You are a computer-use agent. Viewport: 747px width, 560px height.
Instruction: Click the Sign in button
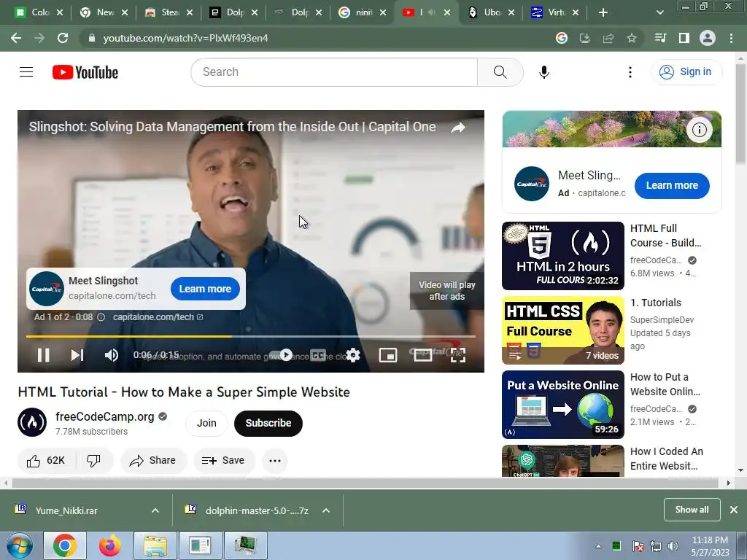tap(686, 72)
